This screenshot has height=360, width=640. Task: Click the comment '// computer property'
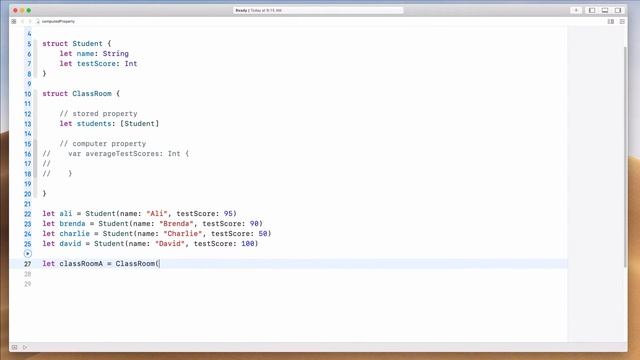103,144
